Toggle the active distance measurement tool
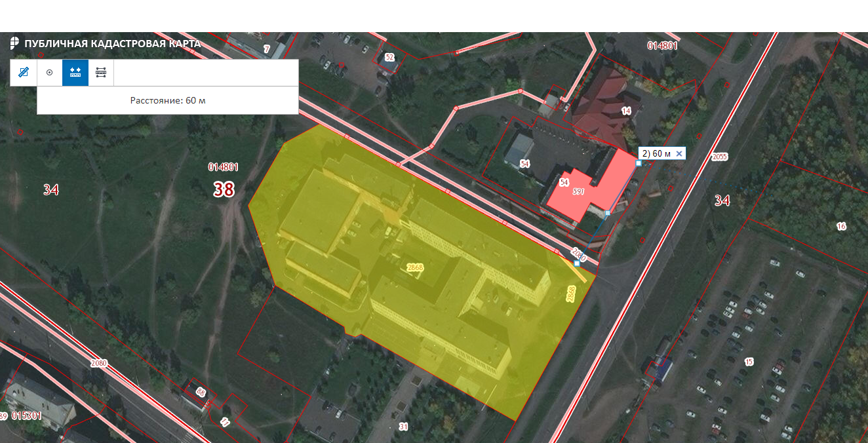The height and width of the screenshot is (443, 868). (75, 73)
